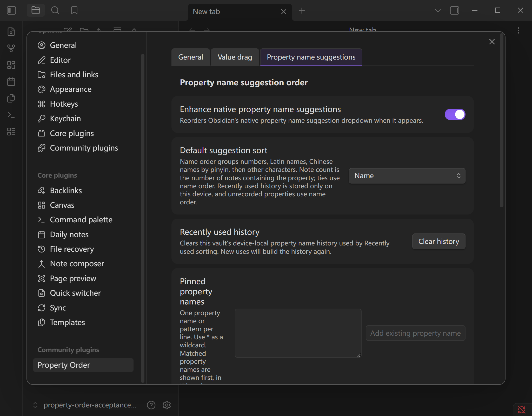Add a new tab with plus icon

[302, 11]
